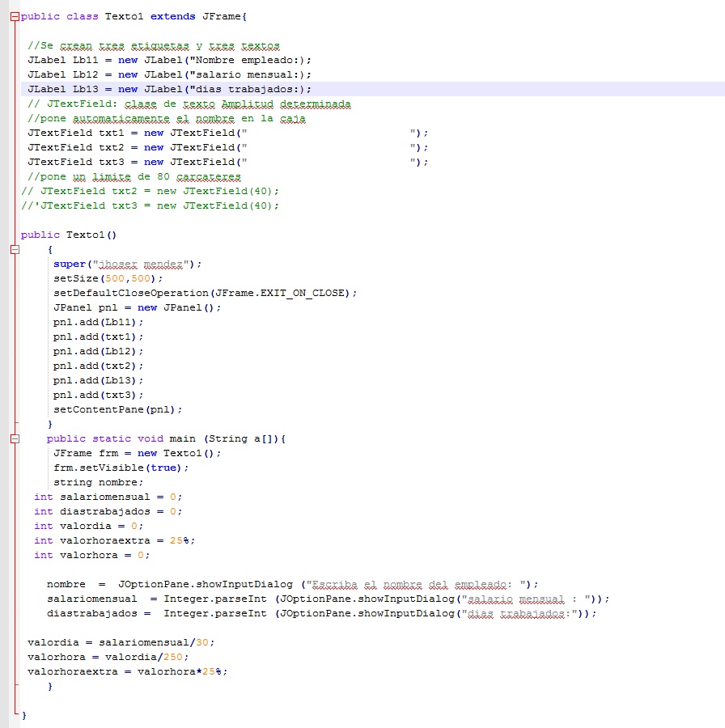Click the 'int salariomensual = 0;' line
The image size is (725, 728).
[x=108, y=497]
